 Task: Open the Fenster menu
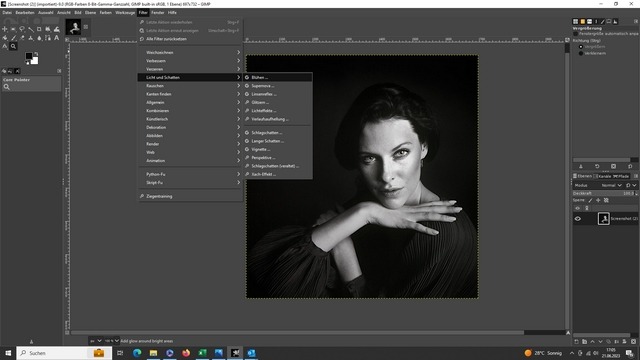tap(158, 13)
